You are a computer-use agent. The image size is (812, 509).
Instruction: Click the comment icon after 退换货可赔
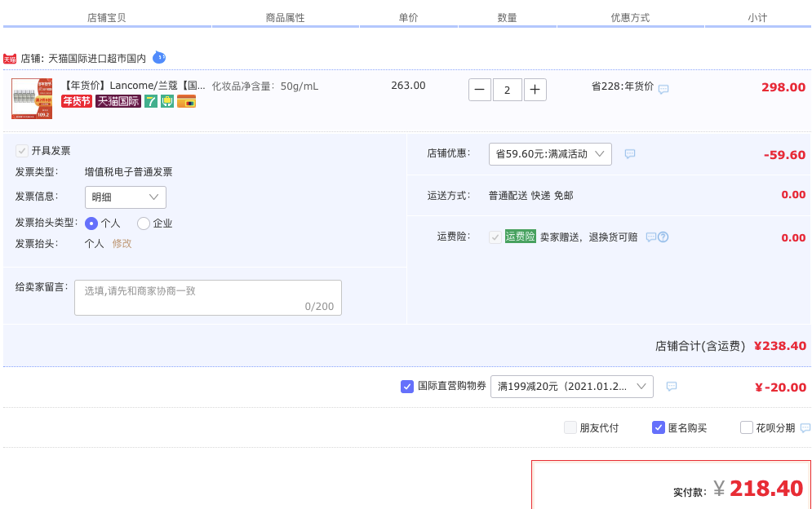(651, 237)
